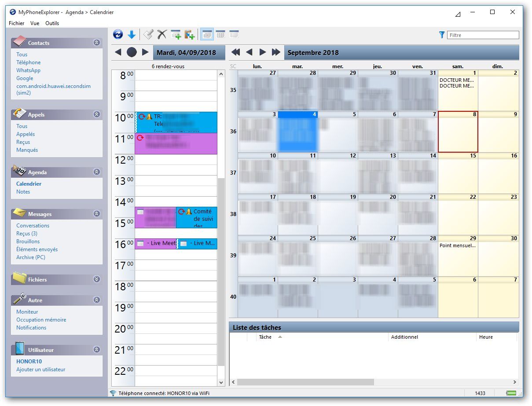The width and height of the screenshot is (532, 406).
Task: Open the Outils menu
Action: click(52, 23)
